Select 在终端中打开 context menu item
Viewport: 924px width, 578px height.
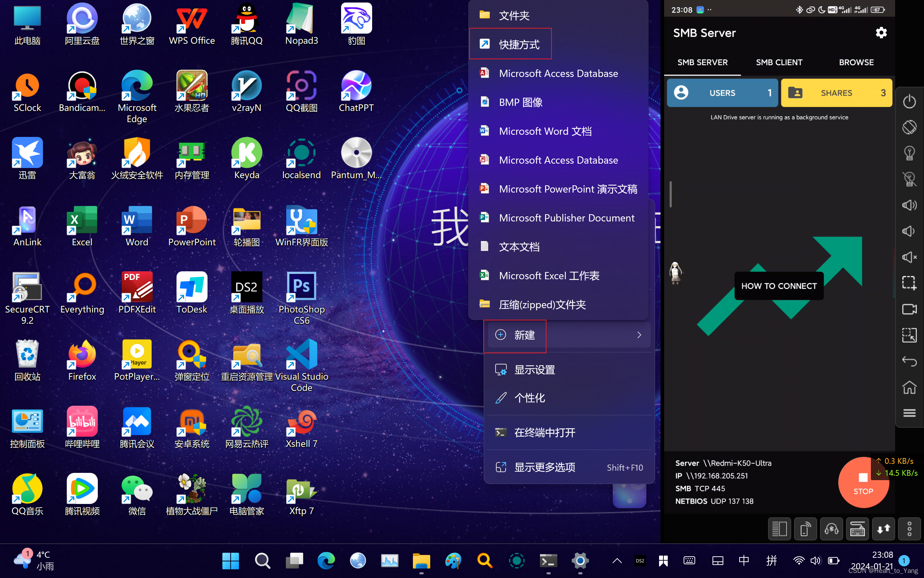[x=569, y=432]
